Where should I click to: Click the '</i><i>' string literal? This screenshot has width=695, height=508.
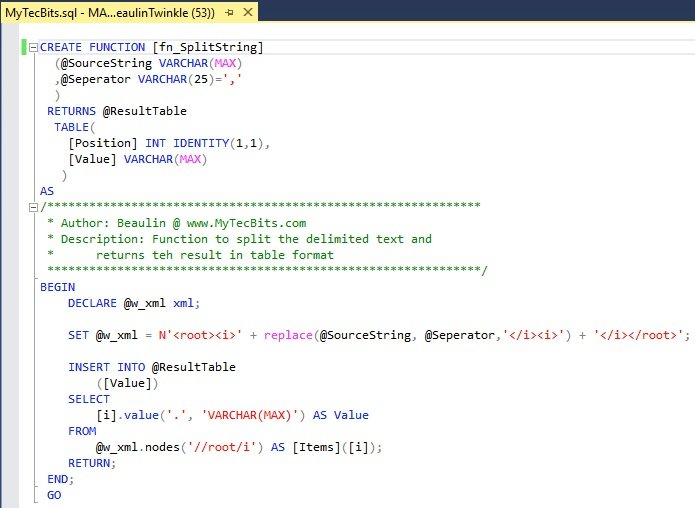click(x=536, y=335)
